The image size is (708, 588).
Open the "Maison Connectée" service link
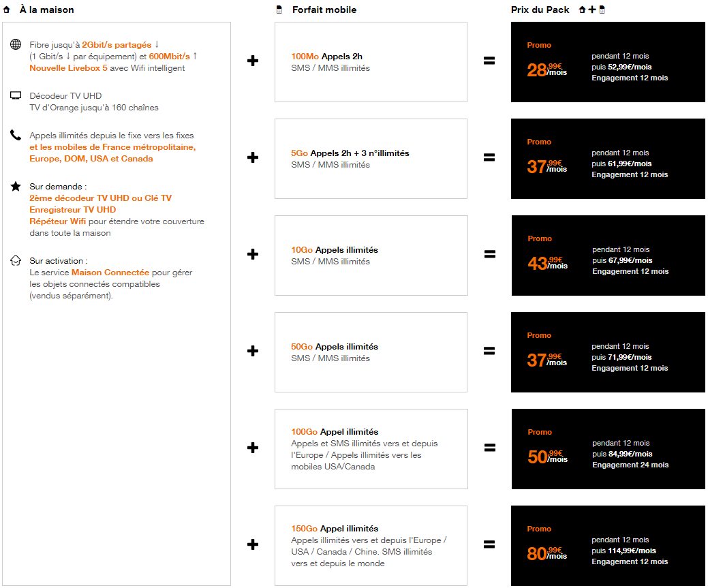coord(110,273)
